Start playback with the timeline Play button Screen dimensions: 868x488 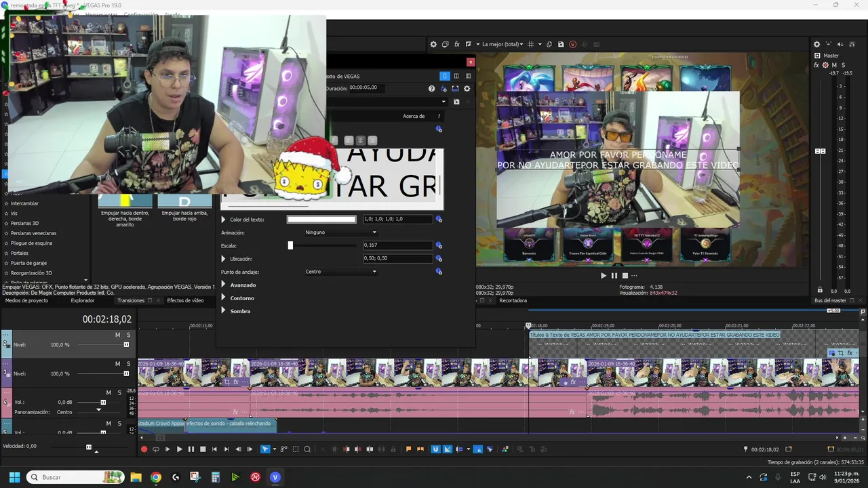179,449
